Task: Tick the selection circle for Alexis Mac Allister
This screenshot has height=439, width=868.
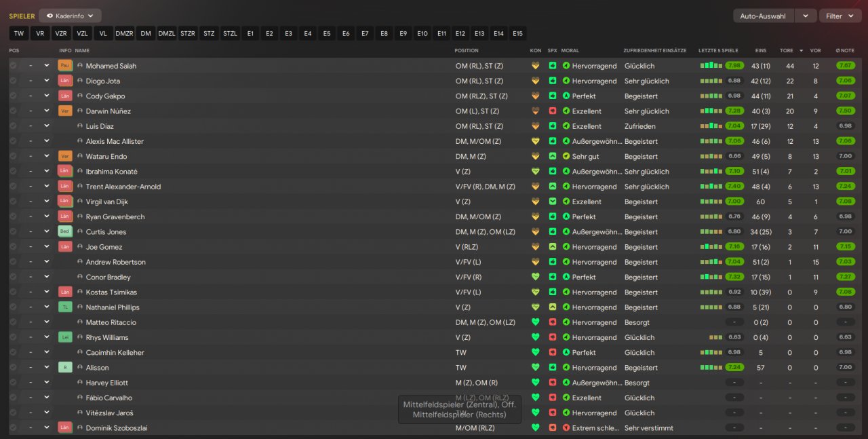Action: (13, 141)
